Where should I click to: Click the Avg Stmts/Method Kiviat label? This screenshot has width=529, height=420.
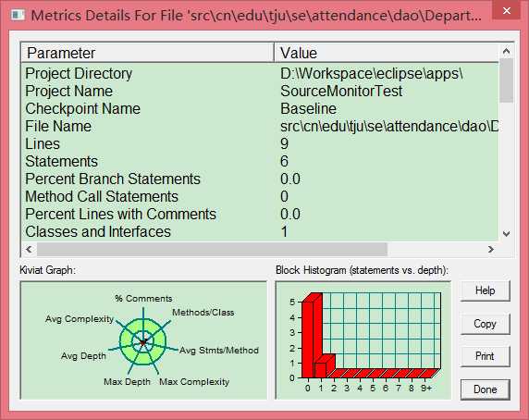[219, 351]
